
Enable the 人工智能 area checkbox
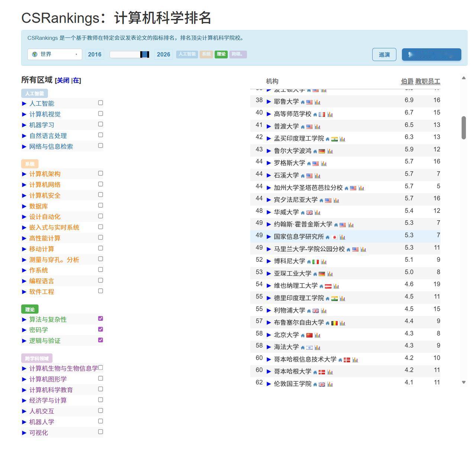pos(100,103)
